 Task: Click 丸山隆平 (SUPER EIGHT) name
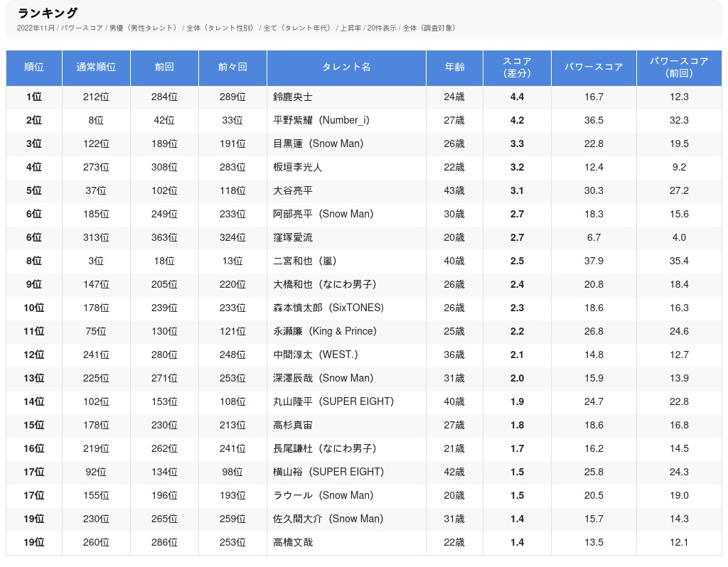pyautogui.click(x=333, y=402)
